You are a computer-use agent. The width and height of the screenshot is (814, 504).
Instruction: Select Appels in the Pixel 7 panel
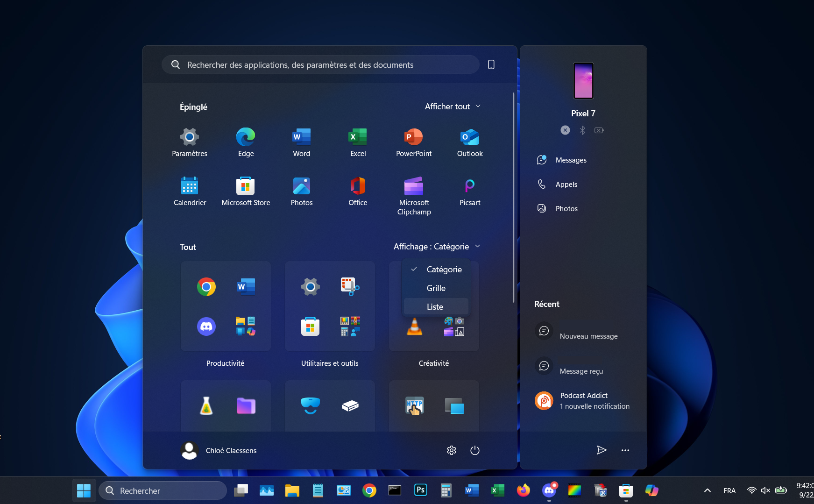pyautogui.click(x=566, y=184)
